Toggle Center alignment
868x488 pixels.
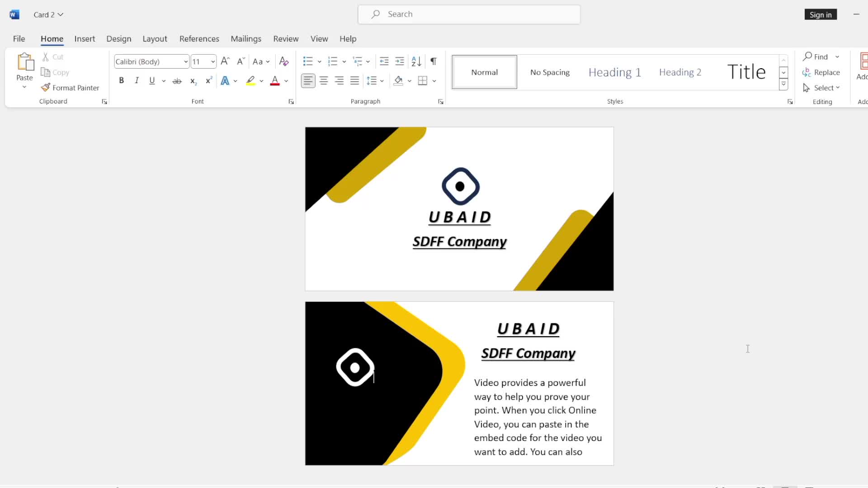(324, 81)
